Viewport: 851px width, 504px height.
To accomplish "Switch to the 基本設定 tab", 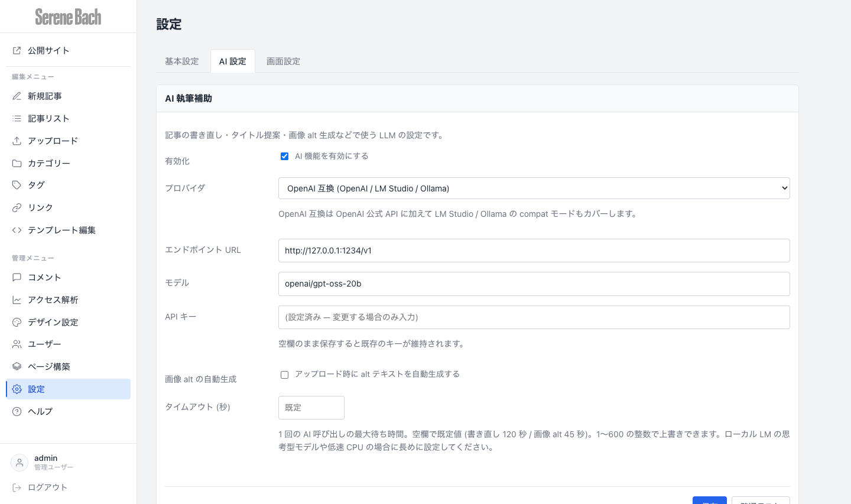I will pos(181,61).
